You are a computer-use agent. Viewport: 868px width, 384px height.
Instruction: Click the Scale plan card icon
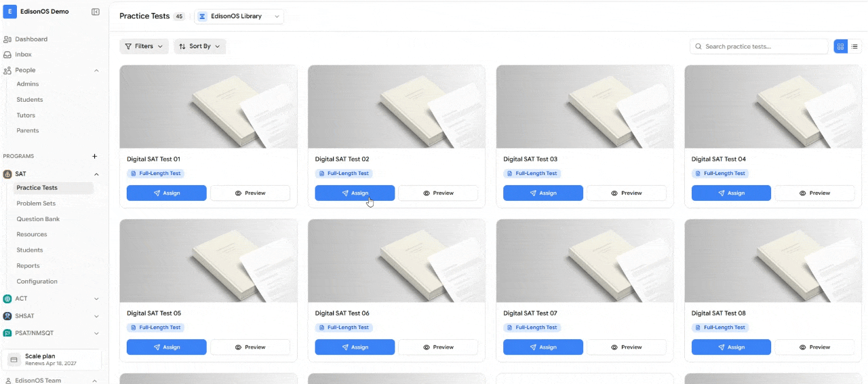pos(14,360)
